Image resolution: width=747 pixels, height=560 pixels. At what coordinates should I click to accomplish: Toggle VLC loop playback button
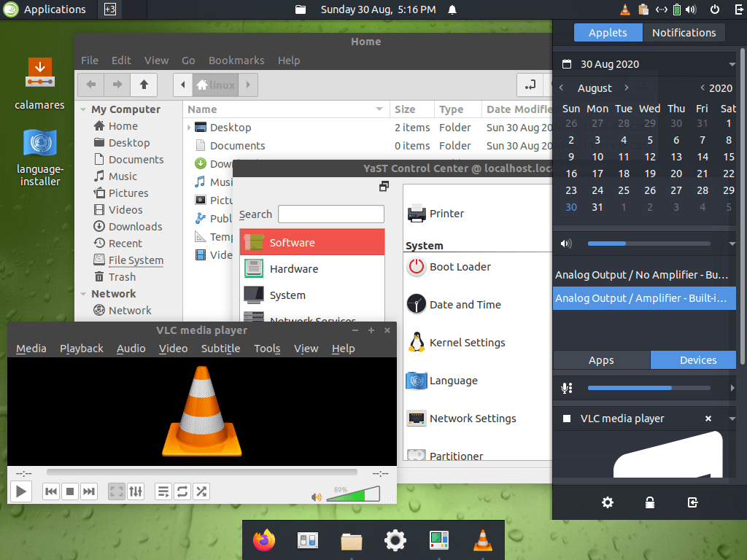coord(182,491)
